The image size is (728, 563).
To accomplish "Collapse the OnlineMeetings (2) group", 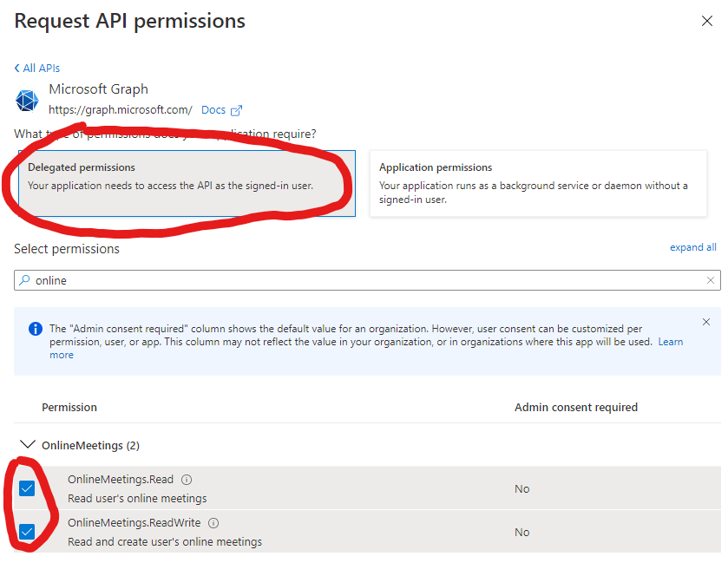I will pos(28,444).
